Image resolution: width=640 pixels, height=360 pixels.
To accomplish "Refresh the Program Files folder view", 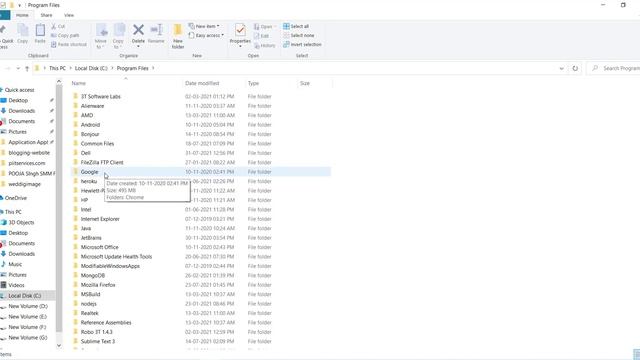I will point(575,69).
